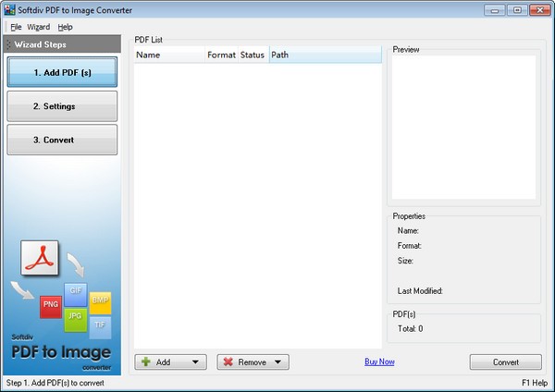Click the TIF format tile
Viewport: 555px width, 392px height.
[100, 325]
